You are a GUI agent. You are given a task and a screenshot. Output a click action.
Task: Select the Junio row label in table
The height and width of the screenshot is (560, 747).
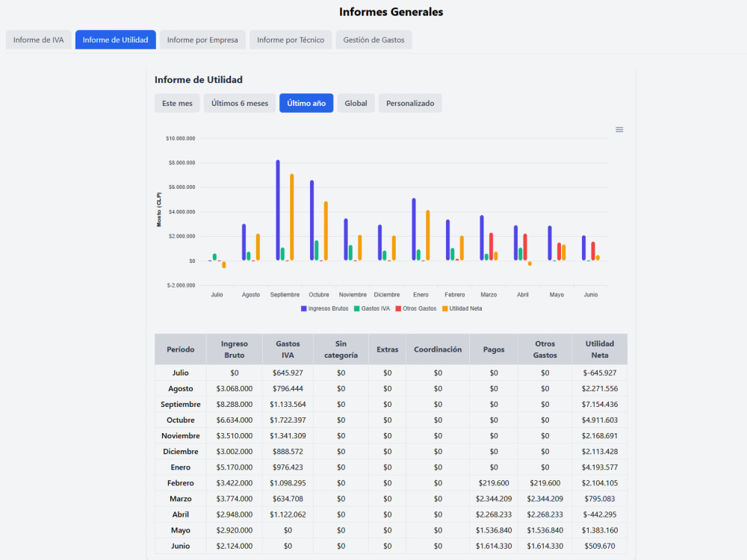coord(181,546)
